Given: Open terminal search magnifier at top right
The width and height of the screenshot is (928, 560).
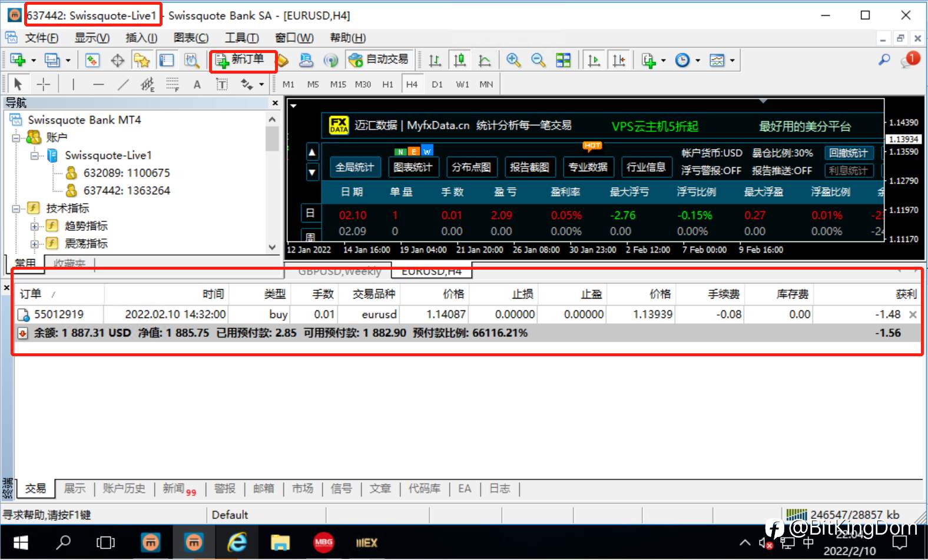Looking at the screenshot, I should coord(884,59).
